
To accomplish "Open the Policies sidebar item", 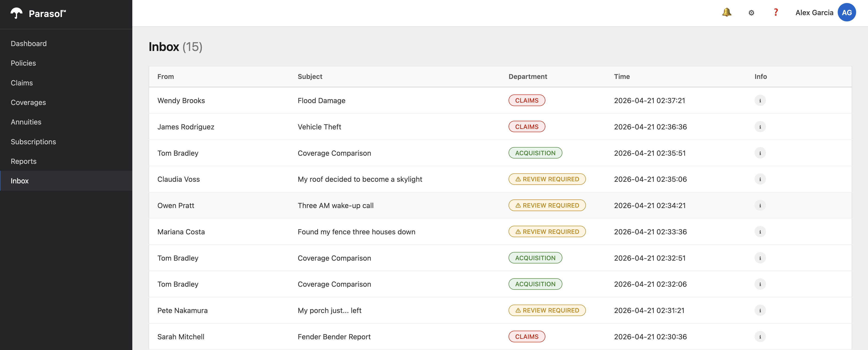I will tap(23, 63).
